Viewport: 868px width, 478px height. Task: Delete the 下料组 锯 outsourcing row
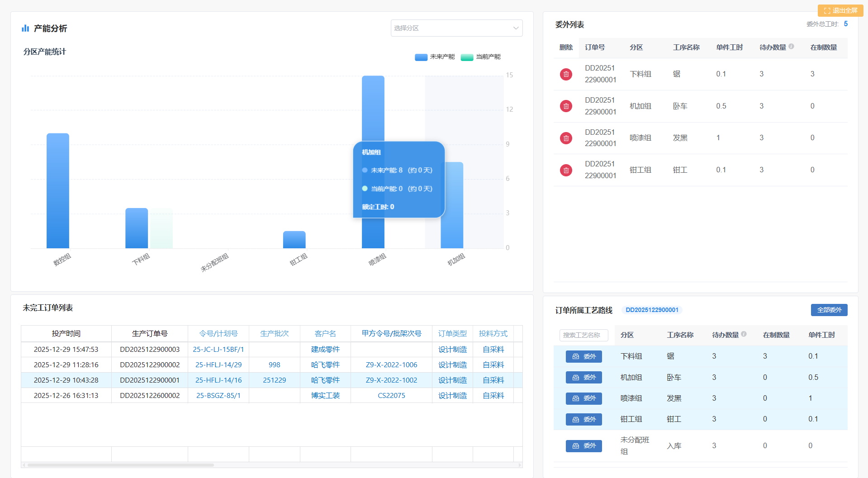pyautogui.click(x=566, y=74)
